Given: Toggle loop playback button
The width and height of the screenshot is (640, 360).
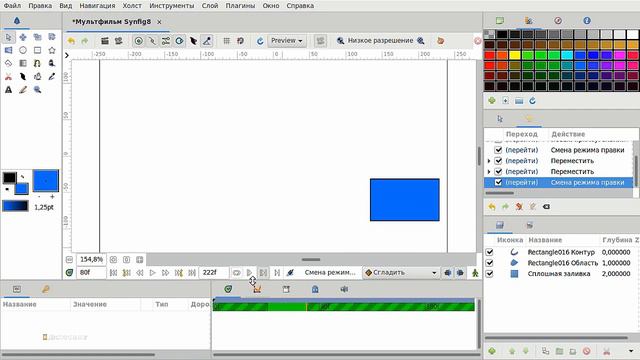Looking at the screenshot, I should (236, 273).
